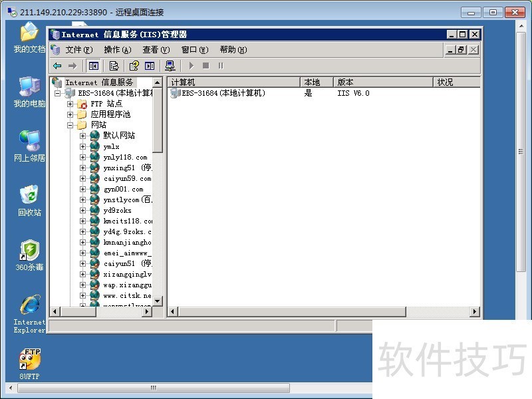Expand ynly118.com site node

click(82, 157)
